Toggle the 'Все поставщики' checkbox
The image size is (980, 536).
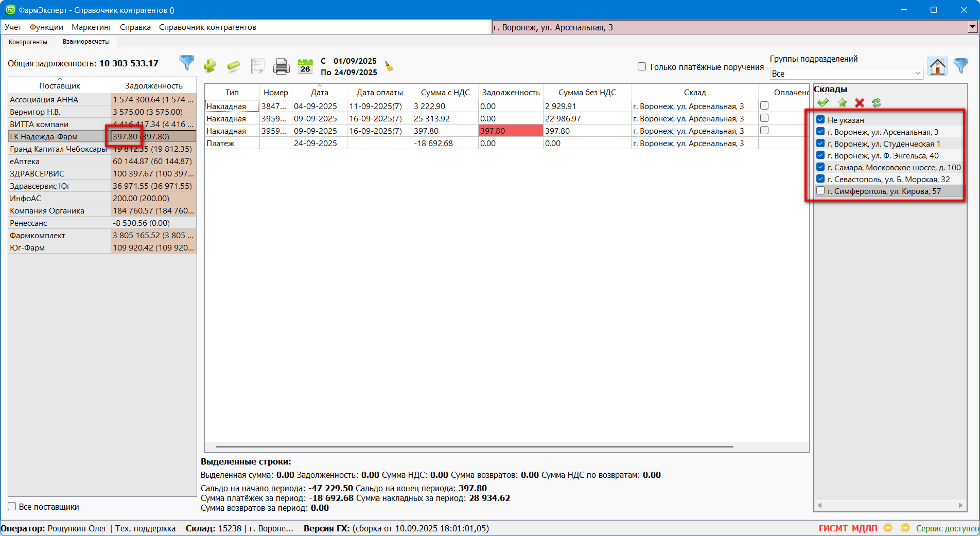point(12,507)
